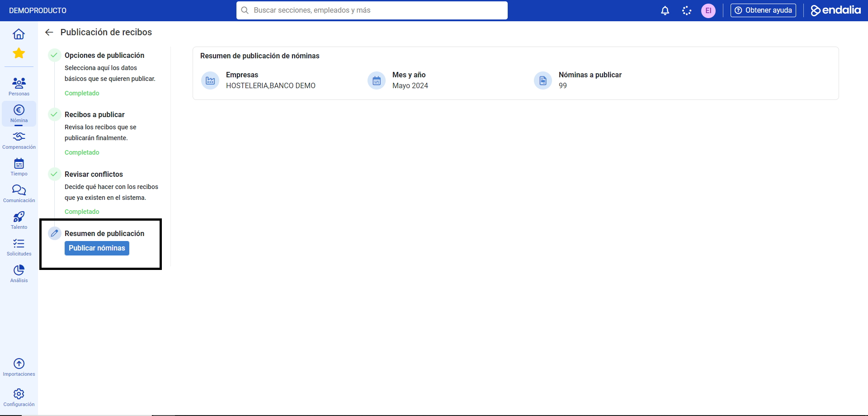Click the Publicación de recibos heading
Screen dimensions: 868x416
pyautogui.click(x=106, y=32)
